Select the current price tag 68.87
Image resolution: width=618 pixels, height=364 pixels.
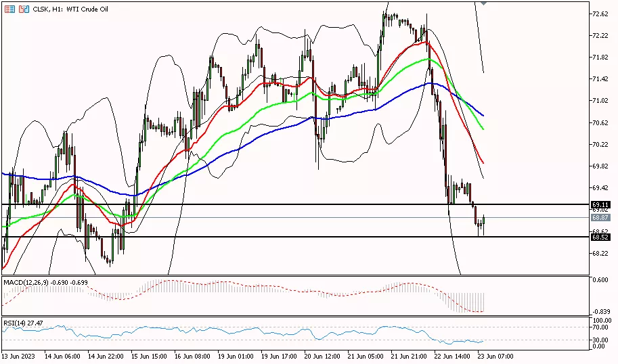[x=600, y=217]
